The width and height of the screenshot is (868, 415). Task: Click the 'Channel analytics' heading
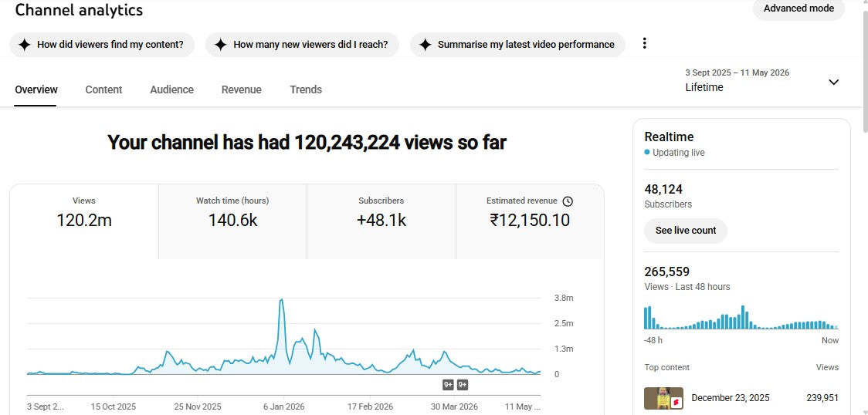[79, 10]
